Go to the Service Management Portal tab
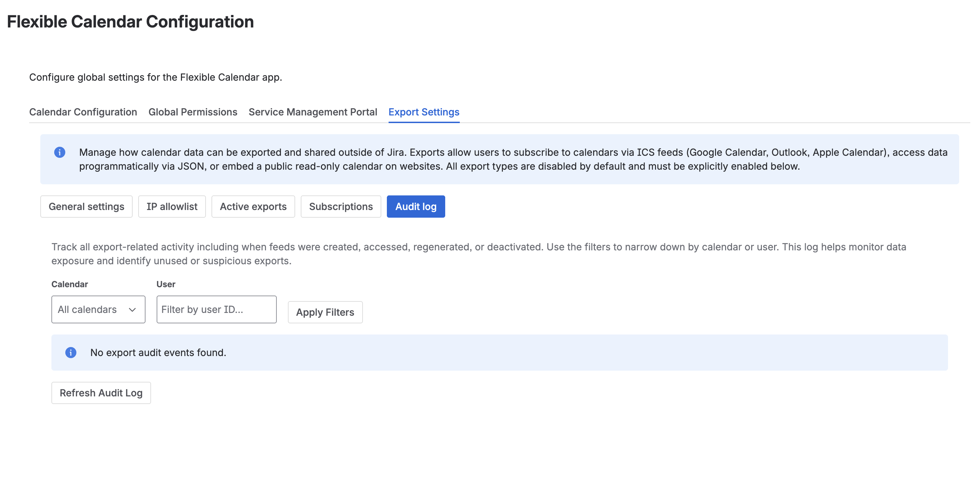This screenshot has width=980, height=484. coord(312,112)
